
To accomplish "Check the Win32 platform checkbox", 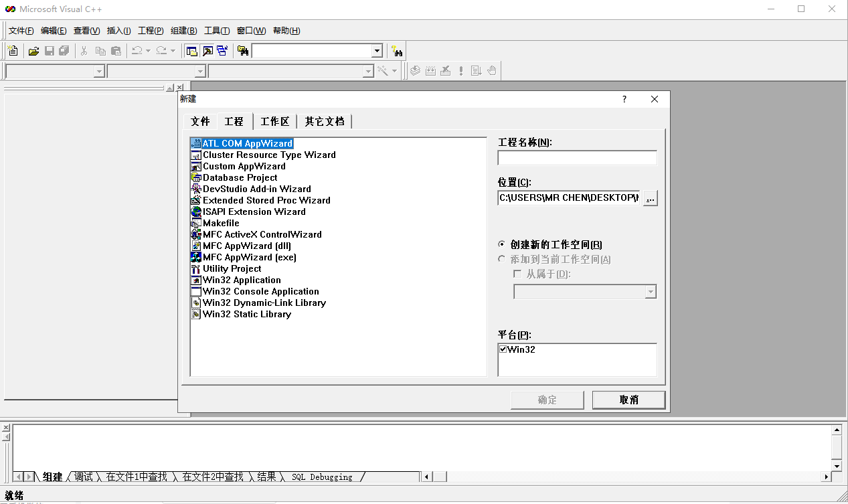I will click(x=502, y=348).
